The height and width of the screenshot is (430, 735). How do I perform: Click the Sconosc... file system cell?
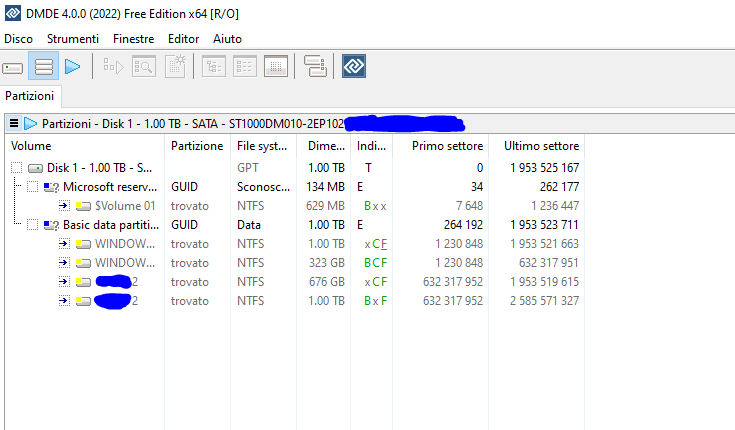pos(263,187)
